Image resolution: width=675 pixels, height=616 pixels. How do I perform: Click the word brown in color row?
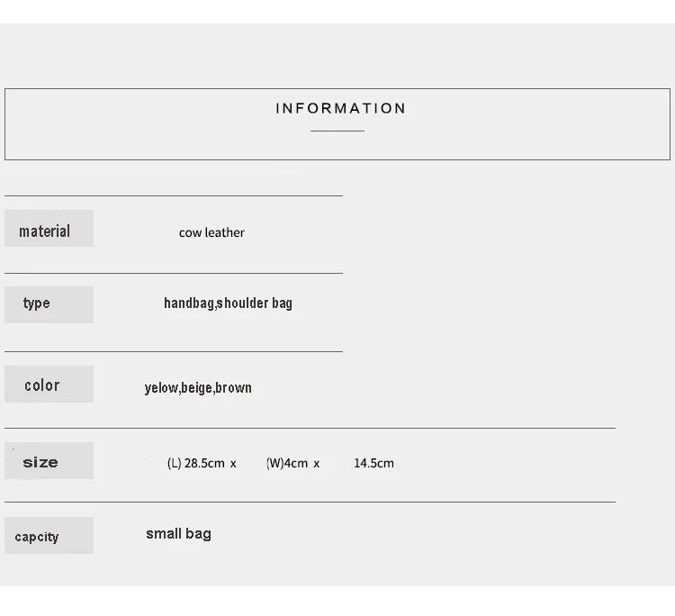(233, 387)
